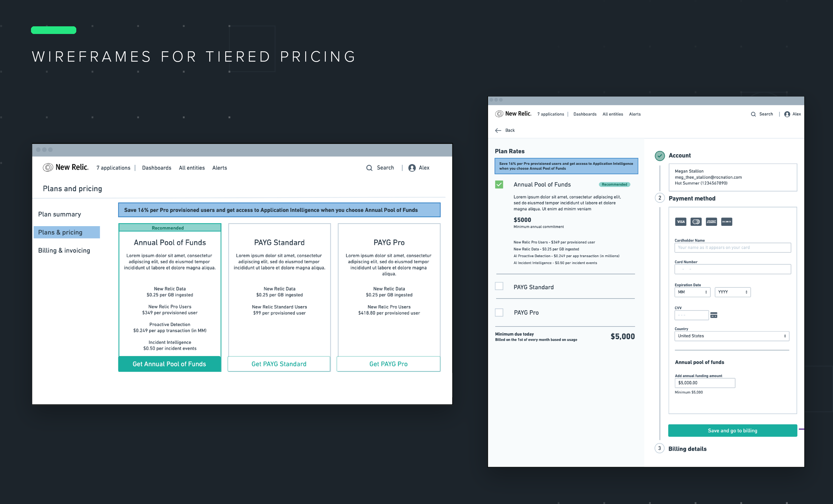Click the New Relic logo icon
This screenshot has width=833, height=504.
click(x=48, y=168)
